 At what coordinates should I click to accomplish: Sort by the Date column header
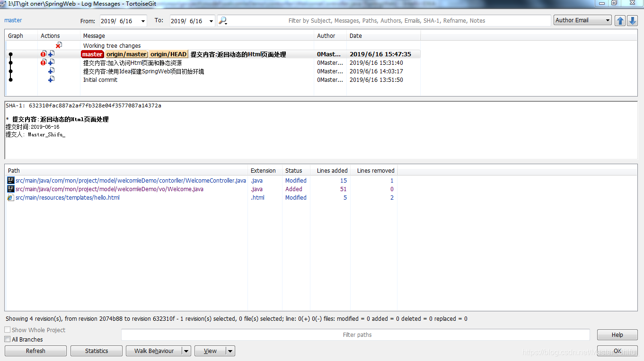pos(383,35)
